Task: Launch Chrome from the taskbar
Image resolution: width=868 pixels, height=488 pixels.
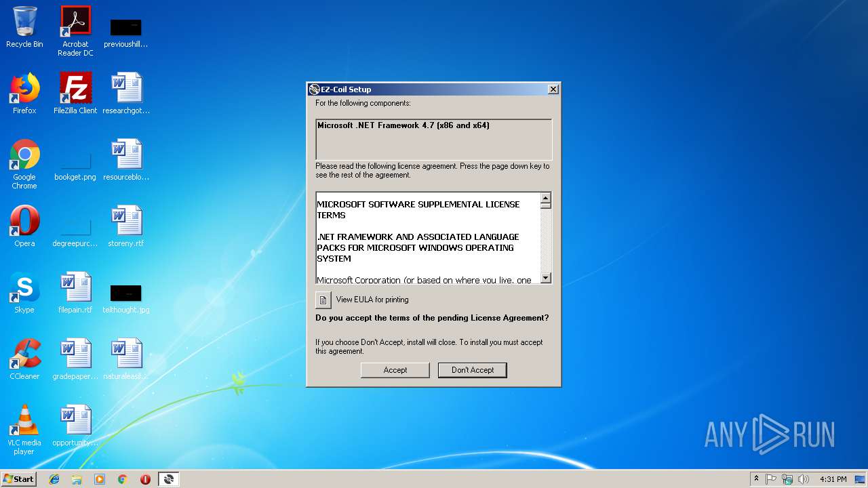Action: pyautogui.click(x=123, y=479)
